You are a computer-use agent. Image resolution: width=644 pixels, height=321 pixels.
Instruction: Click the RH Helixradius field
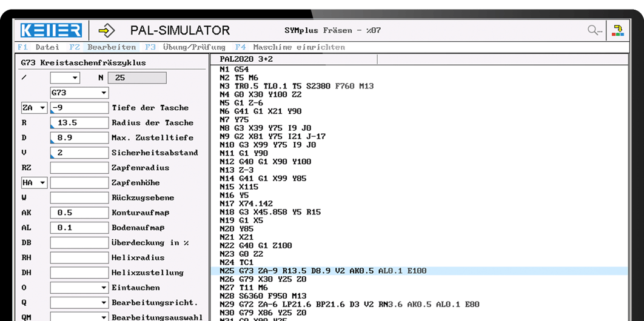79,258
